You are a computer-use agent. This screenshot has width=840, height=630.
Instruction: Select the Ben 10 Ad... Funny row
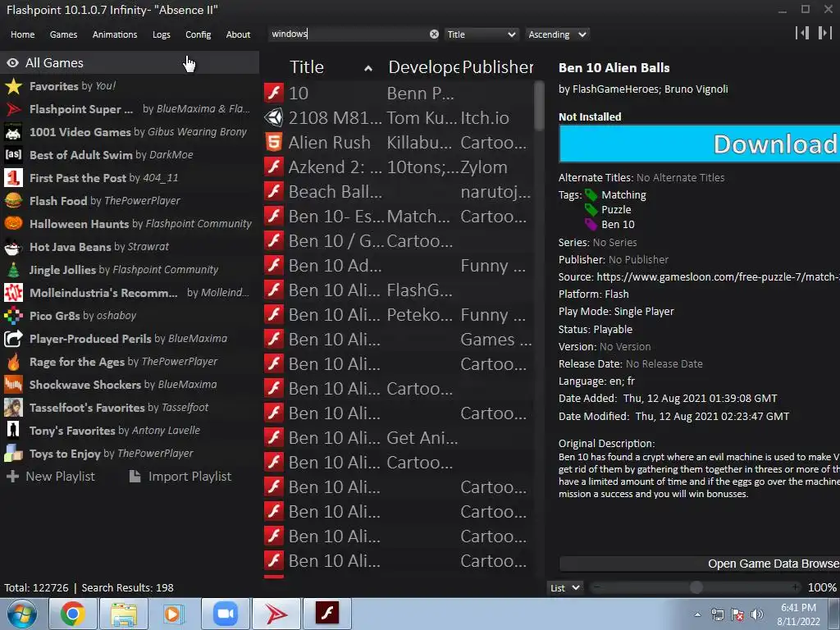[x=398, y=265]
